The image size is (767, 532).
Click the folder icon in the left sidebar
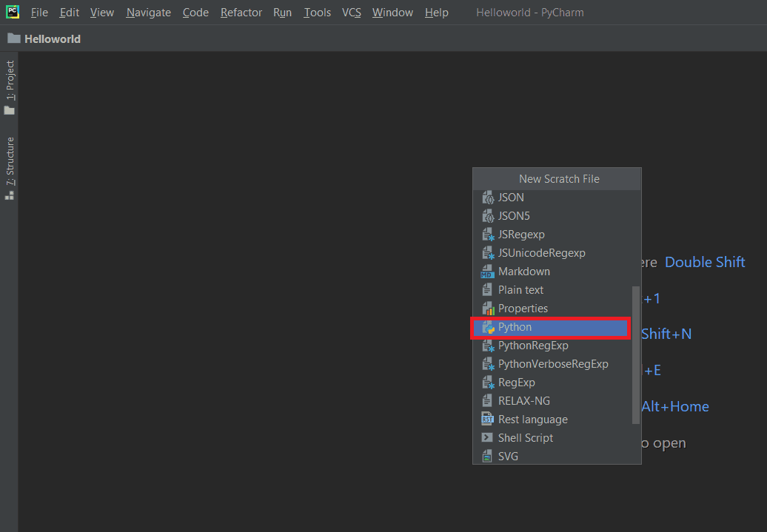pos(10,110)
